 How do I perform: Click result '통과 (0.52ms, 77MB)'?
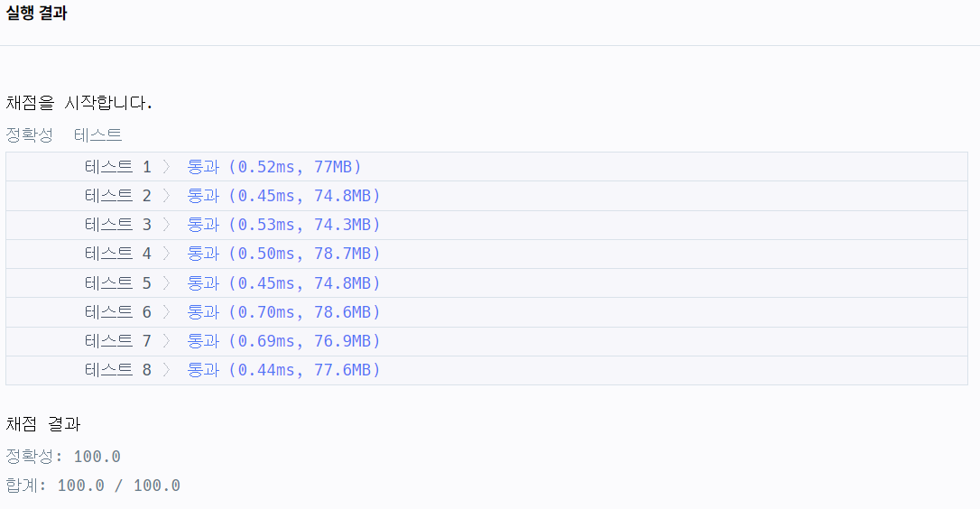click(274, 167)
